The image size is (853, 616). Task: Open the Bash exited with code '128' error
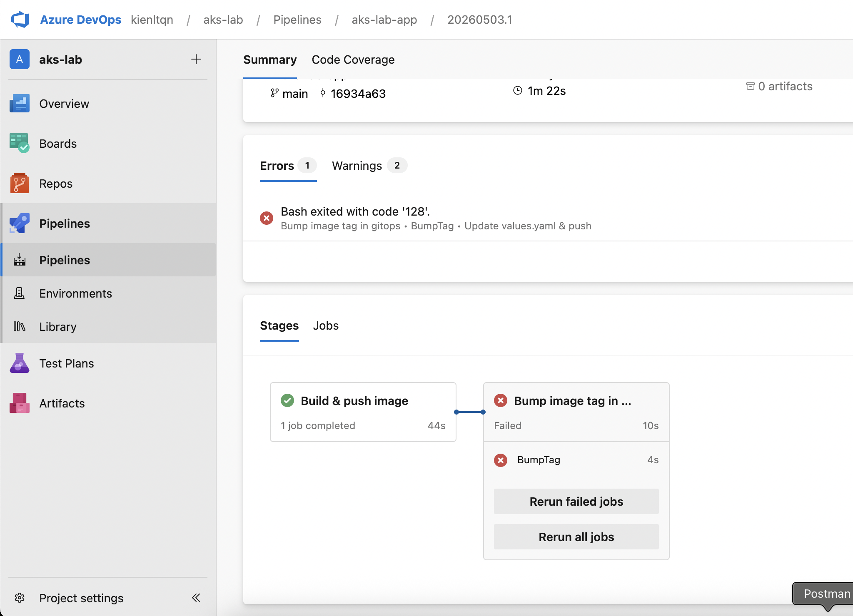click(355, 211)
